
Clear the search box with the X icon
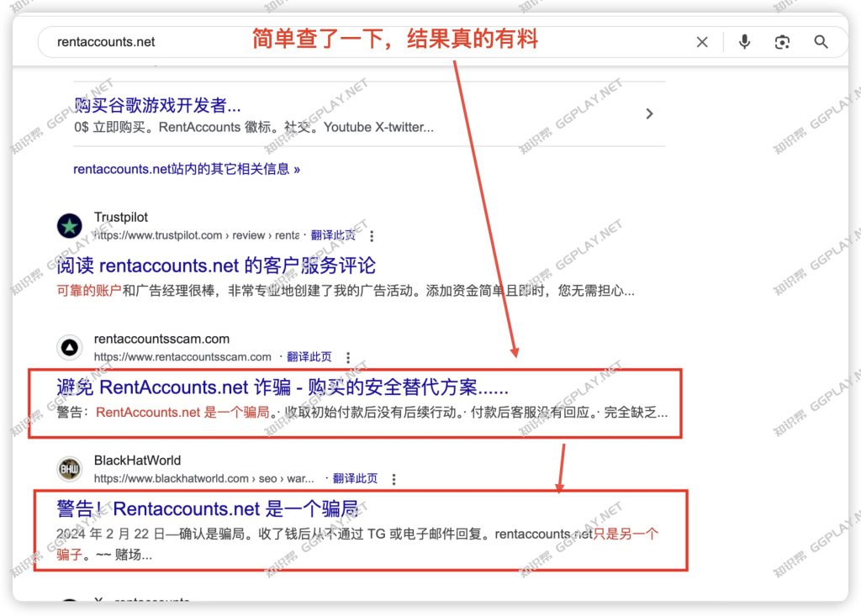[x=702, y=42]
